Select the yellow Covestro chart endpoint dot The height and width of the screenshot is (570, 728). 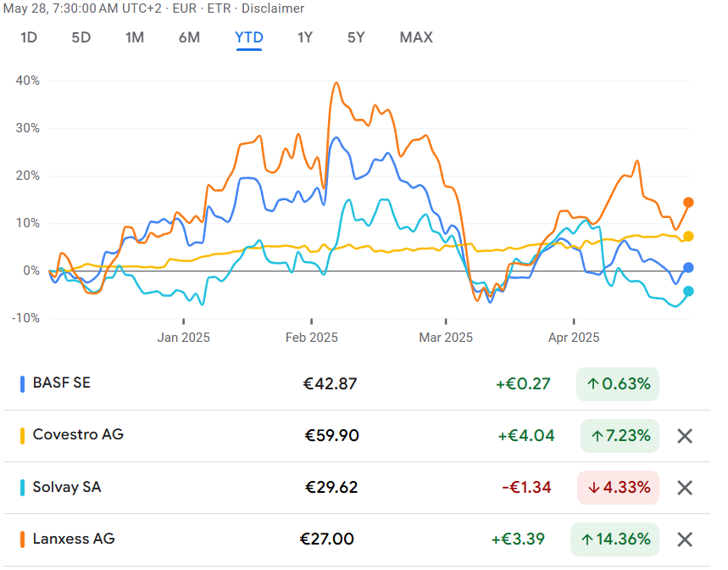click(x=688, y=237)
